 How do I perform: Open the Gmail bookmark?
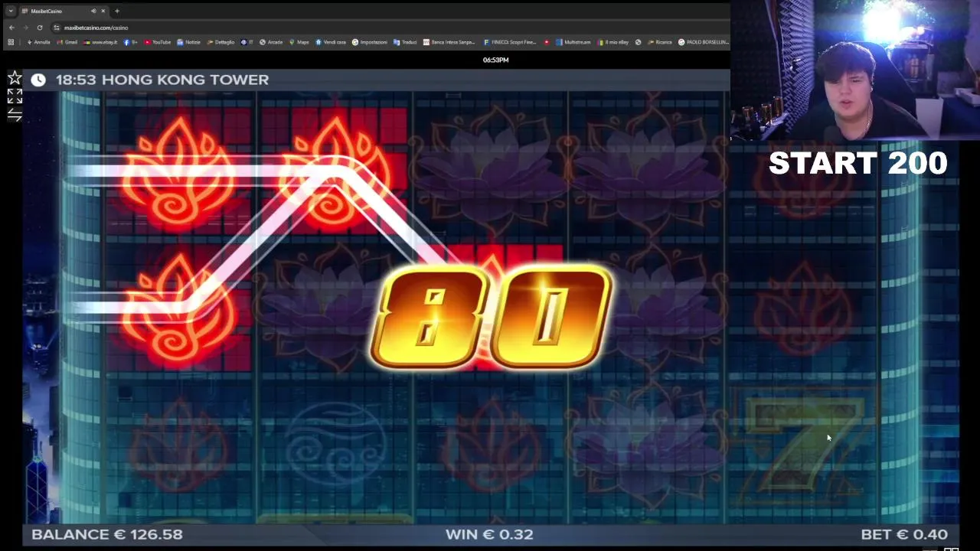[67, 42]
